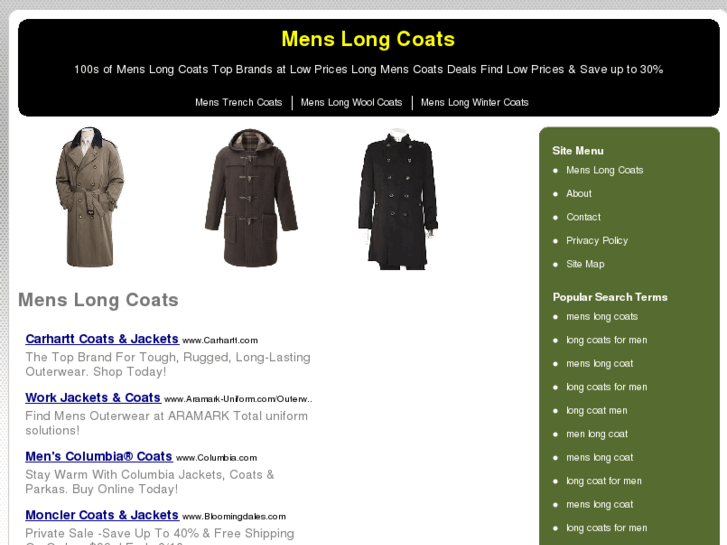Click the black double-breasted coat image
Image resolution: width=727 pixels, height=545 pixels.
pos(398,199)
